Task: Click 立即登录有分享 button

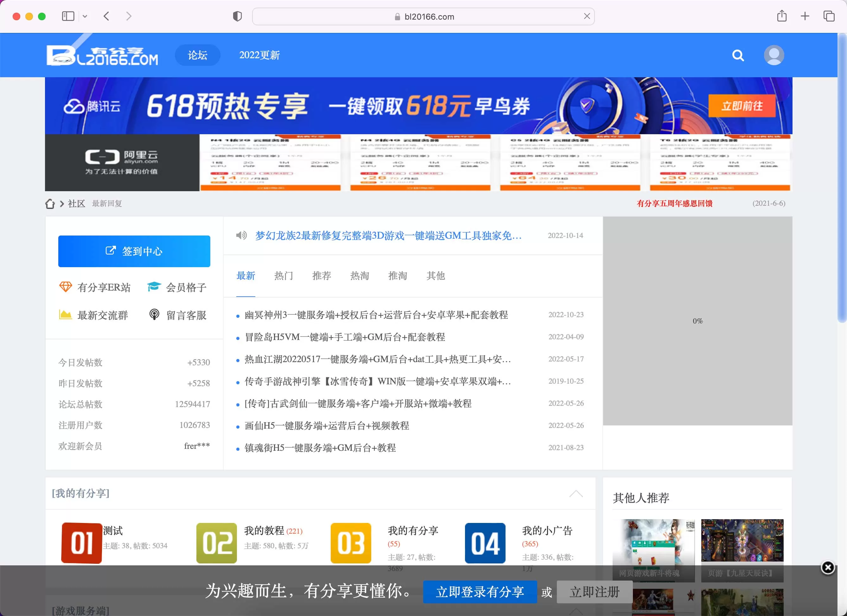Action: click(480, 592)
